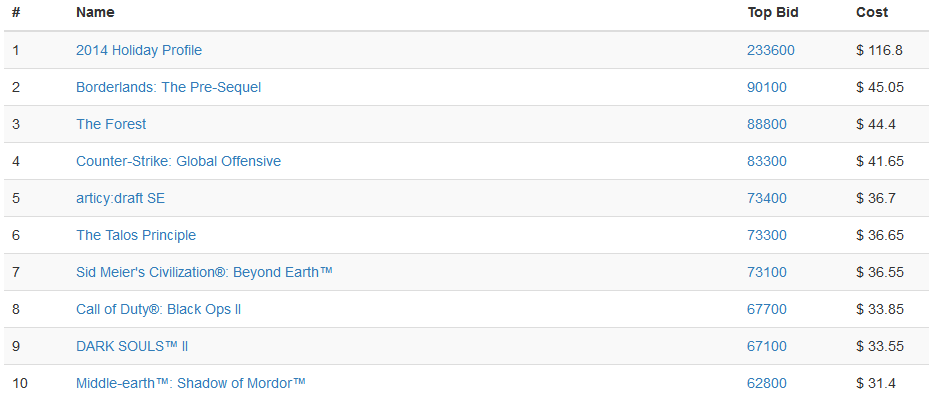Select The Forest game link

pos(111,124)
